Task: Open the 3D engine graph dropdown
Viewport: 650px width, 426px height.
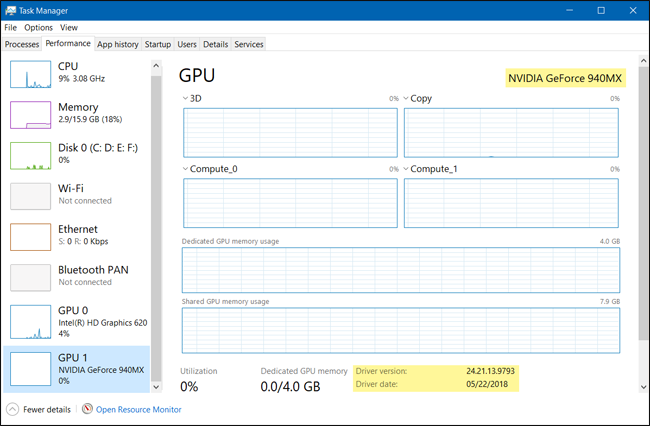Action: (x=185, y=98)
